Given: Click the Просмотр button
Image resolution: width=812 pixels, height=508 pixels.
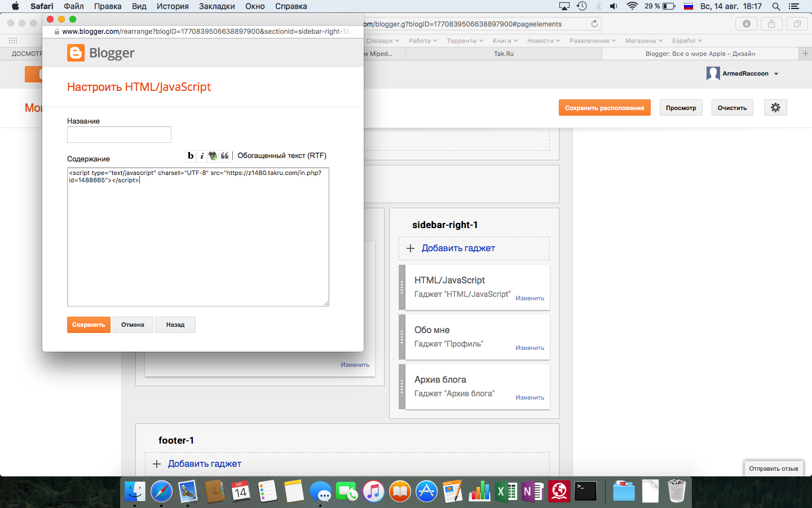Looking at the screenshot, I should (681, 108).
